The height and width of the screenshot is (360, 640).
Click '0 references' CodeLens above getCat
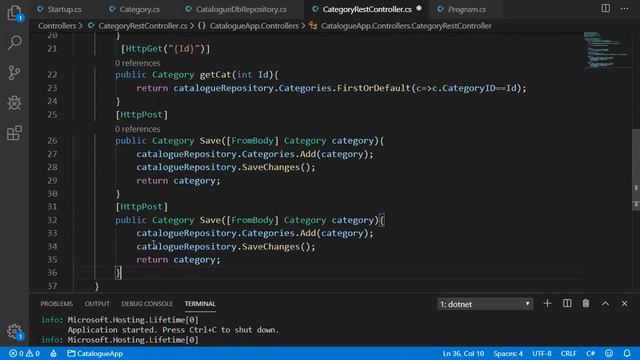pos(138,63)
